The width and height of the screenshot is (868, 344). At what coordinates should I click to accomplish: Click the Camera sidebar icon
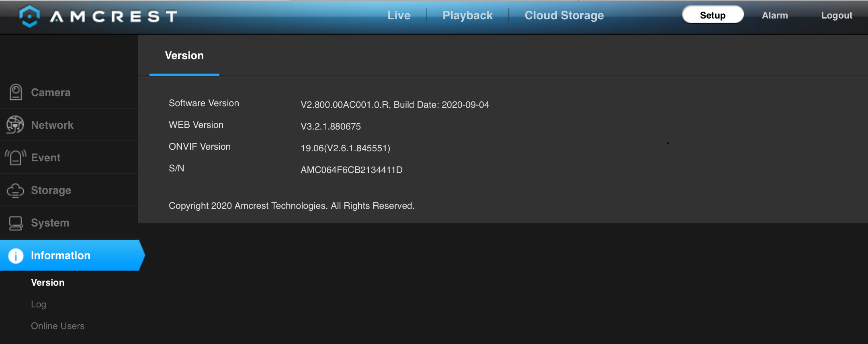pyautogui.click(x=16, y=92)
